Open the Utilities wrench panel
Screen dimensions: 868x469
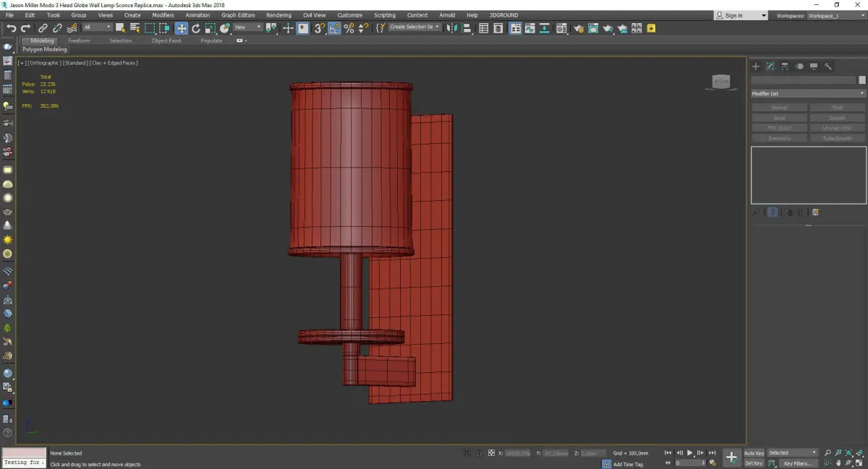tap(828, 66)
